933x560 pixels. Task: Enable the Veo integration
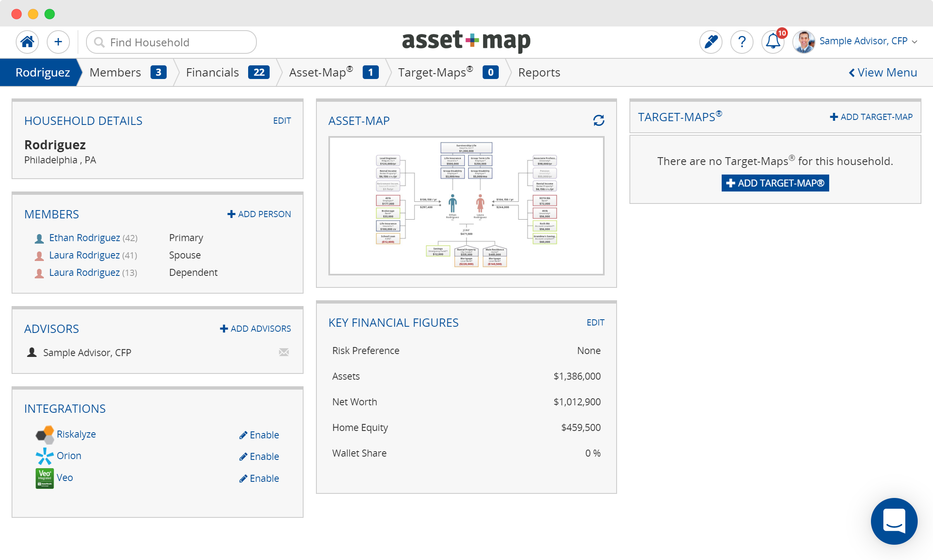point(259,479)
